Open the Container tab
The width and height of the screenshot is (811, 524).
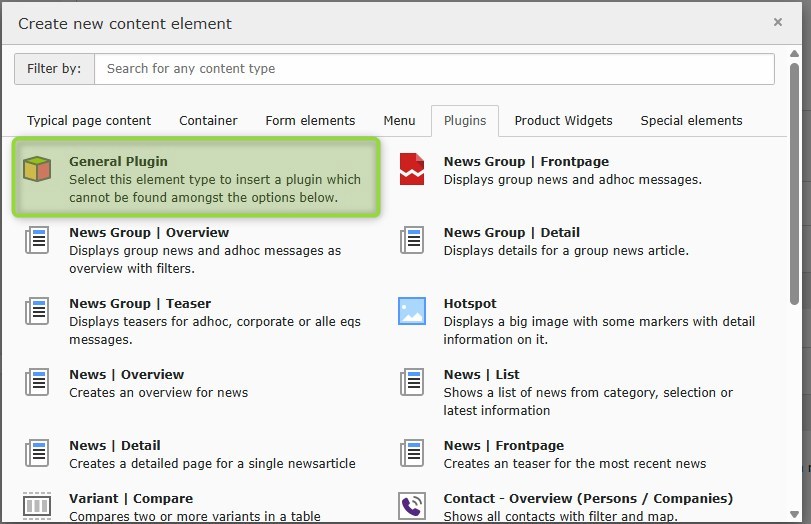208,121
